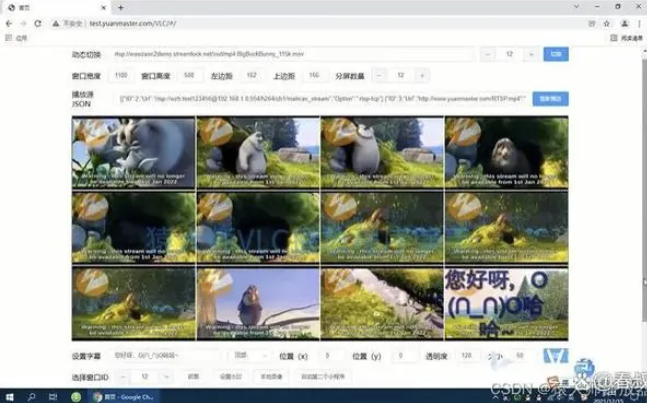Click the browser forward arrow

23,24
